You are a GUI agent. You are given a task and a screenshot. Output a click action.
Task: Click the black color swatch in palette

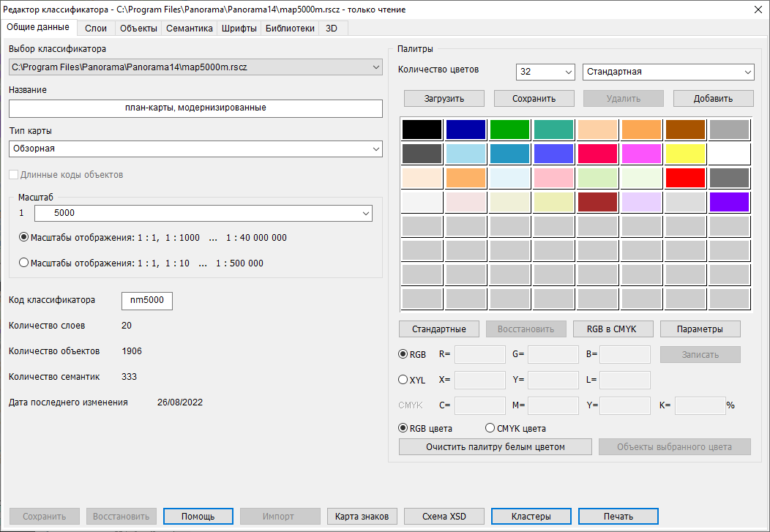422,130
